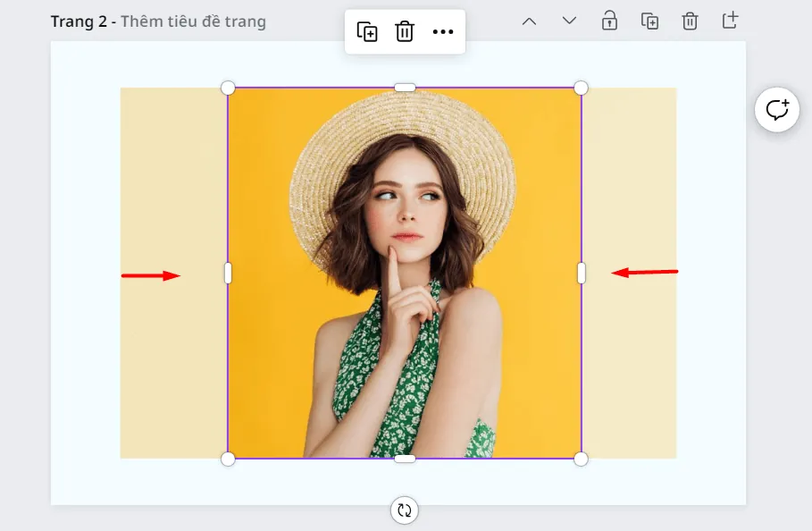The image size is (812, 531).
Task: Add a new page after page 2
Action: [730, 21]
